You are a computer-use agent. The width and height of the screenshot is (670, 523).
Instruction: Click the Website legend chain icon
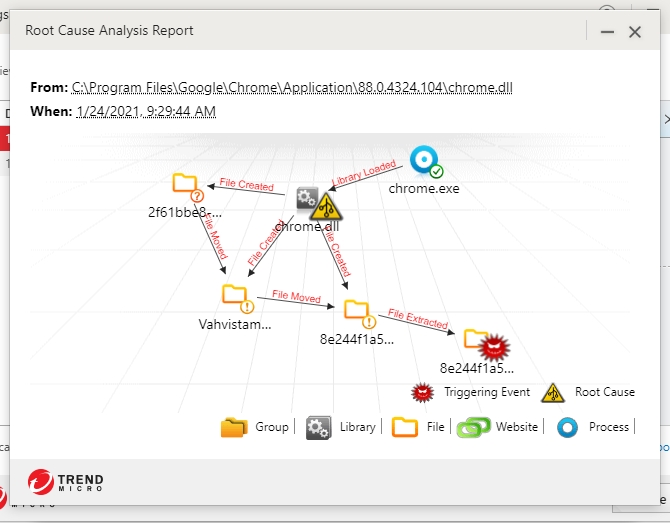click(473, 427)
